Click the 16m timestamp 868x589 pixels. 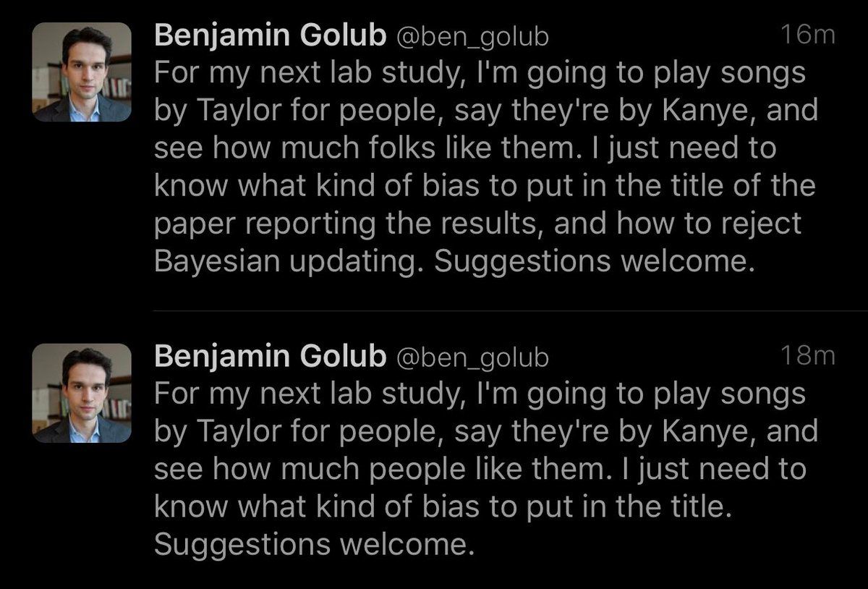click(x=808, y=35)
